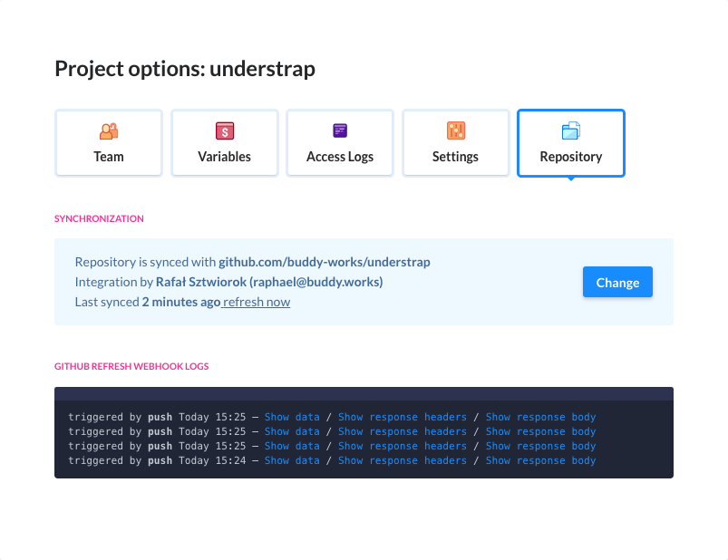Click 'Today 15:24' timestamp in logs
Image resolution: width=728 pixels, height=560 pixels.
pos(212,460)
